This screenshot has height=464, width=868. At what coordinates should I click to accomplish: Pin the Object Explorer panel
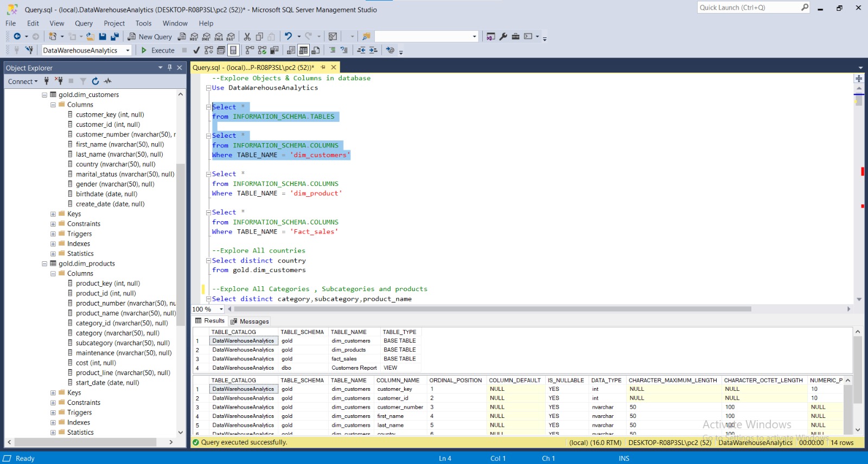(170, 68)
